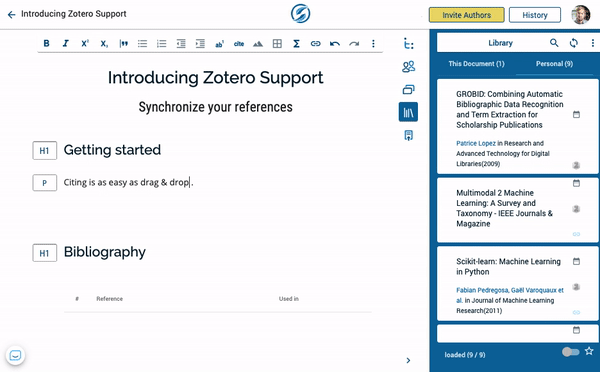Open document History
Image resolution: width=600 pixels, height=372 pixels.
point(535,15)
